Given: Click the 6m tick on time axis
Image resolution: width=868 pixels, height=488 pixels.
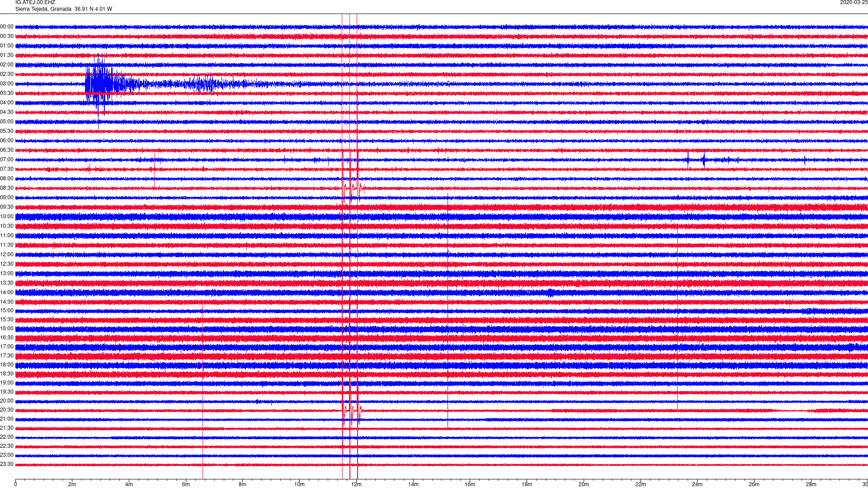Looking at the screenshot, I should point(186,484).
